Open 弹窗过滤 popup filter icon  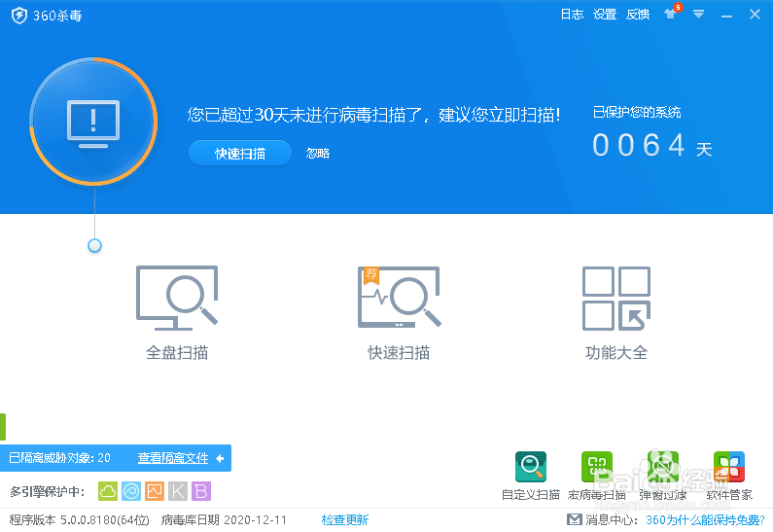click(663, 467)
